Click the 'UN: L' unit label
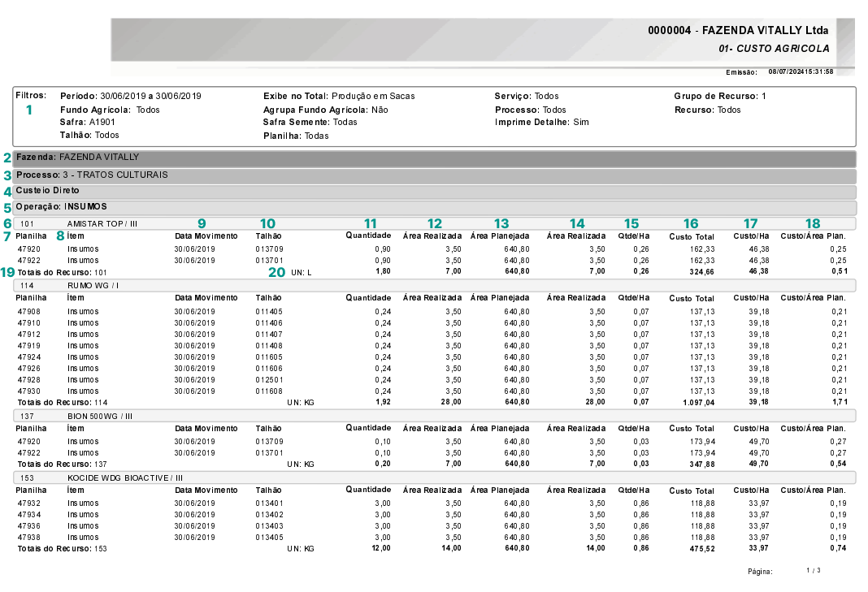Viewport: 868px width, 592px height. coord(302,273)
